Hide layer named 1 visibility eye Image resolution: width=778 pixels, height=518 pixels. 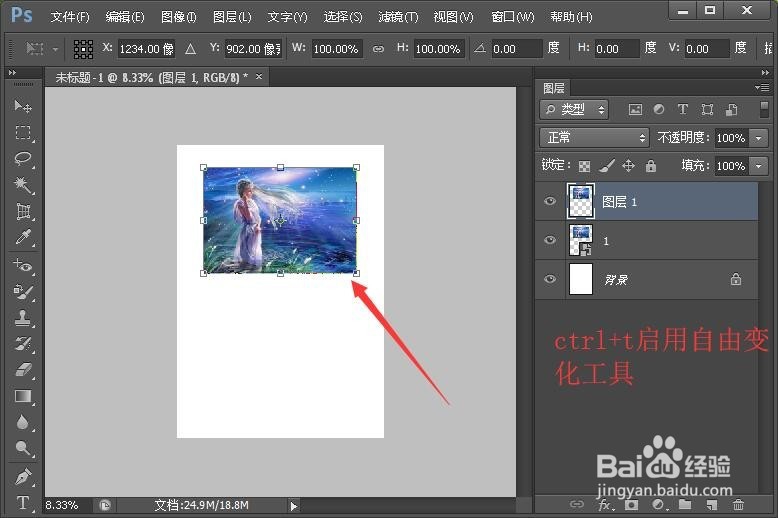[550, 240]
